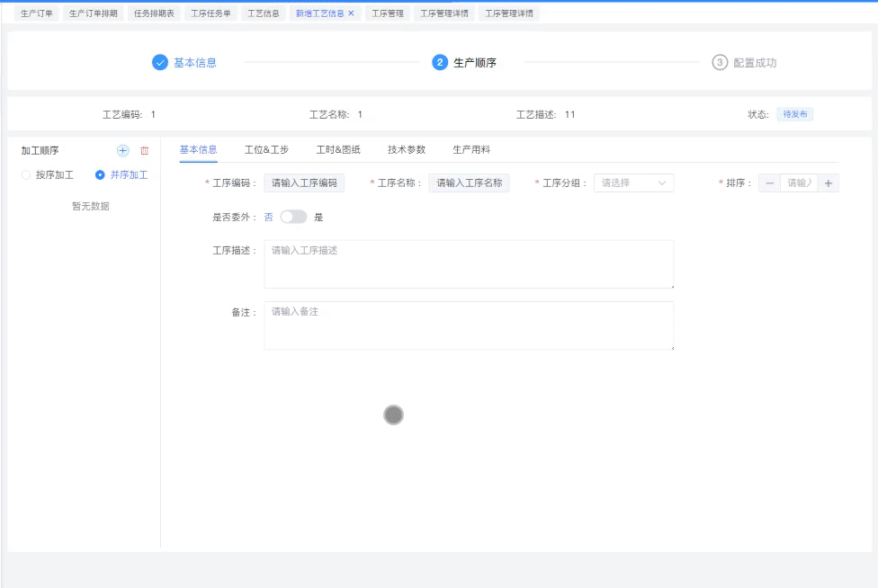Click step 2 生产顺序 circle icon
This screenshot has height=588, width=878.
click(440, 62)
